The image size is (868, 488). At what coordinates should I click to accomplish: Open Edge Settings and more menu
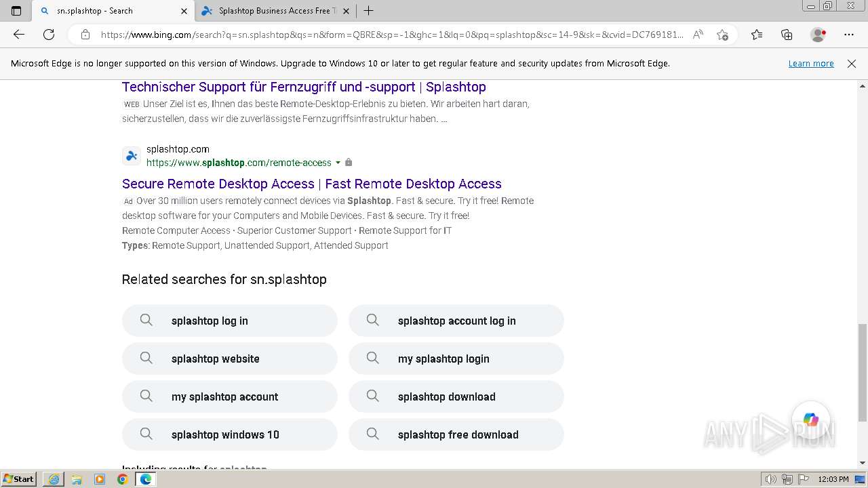849,35
